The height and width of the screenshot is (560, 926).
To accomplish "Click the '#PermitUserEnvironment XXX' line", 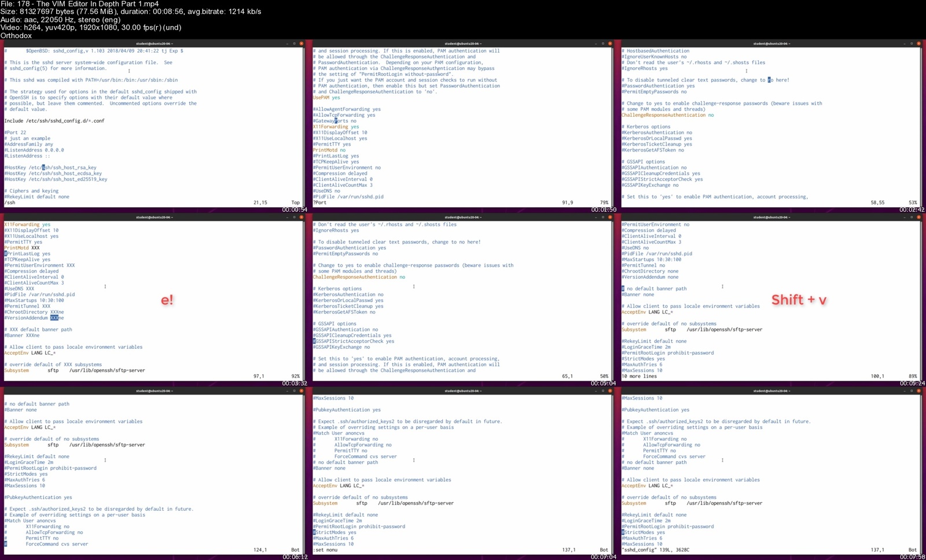I will point(39,266).
